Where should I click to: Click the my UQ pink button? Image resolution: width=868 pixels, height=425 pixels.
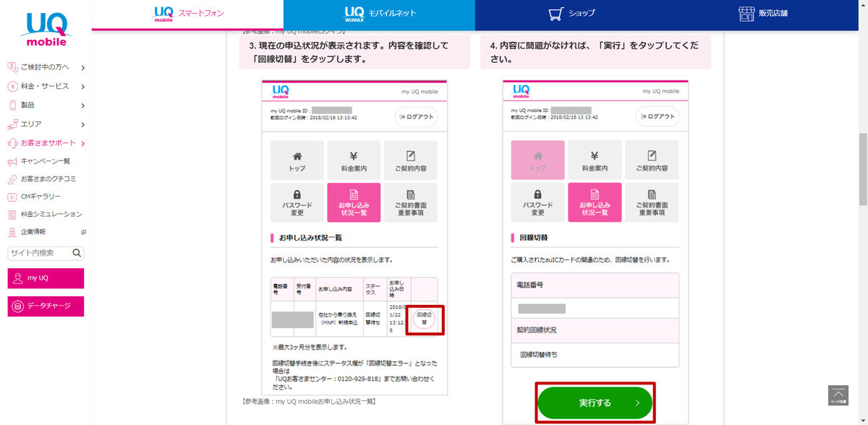coord(46,278)
